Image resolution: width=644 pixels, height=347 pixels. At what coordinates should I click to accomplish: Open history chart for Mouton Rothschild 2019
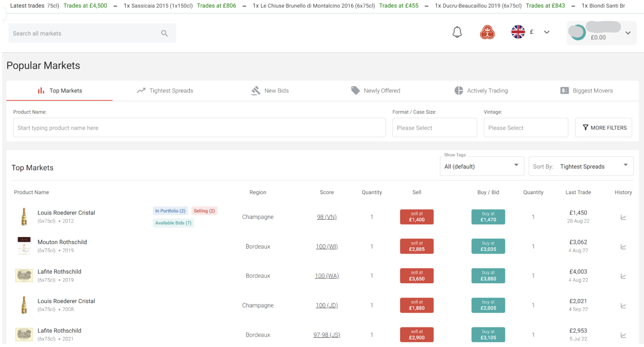tap(623, 247)
